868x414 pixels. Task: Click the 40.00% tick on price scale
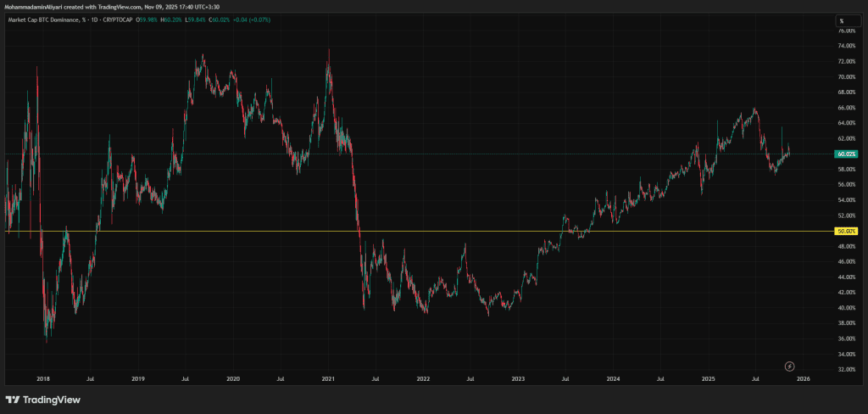[x=845, y=308]
